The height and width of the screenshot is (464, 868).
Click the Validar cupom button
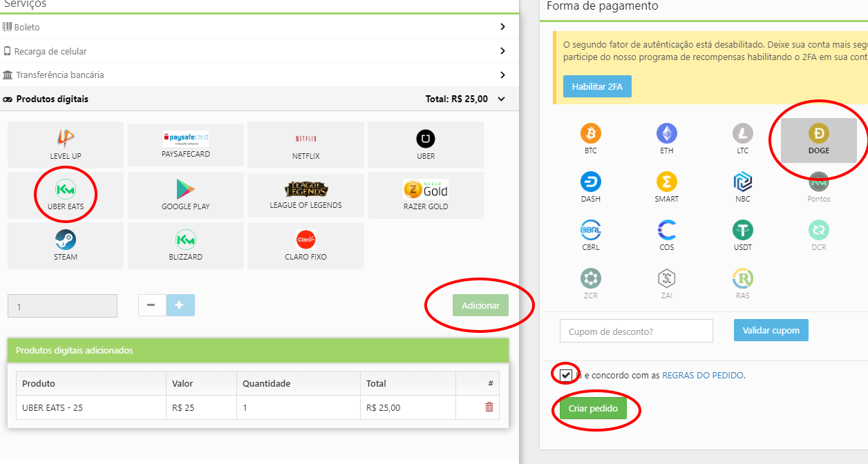771,330
